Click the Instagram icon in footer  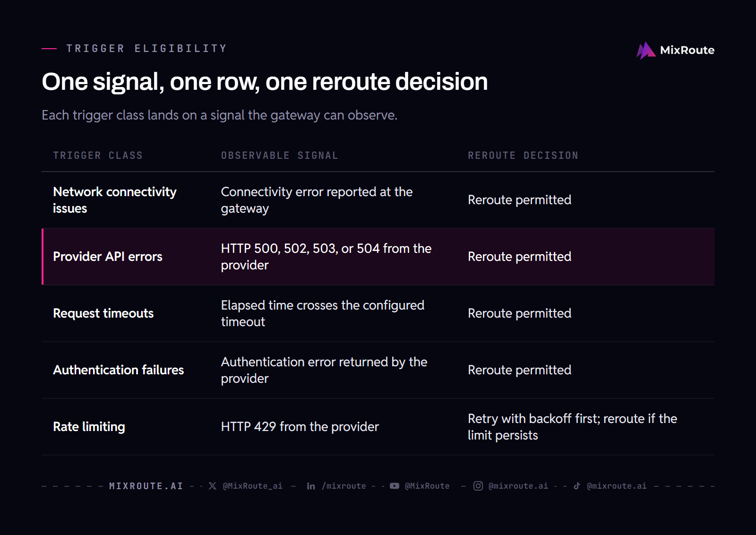478,486
